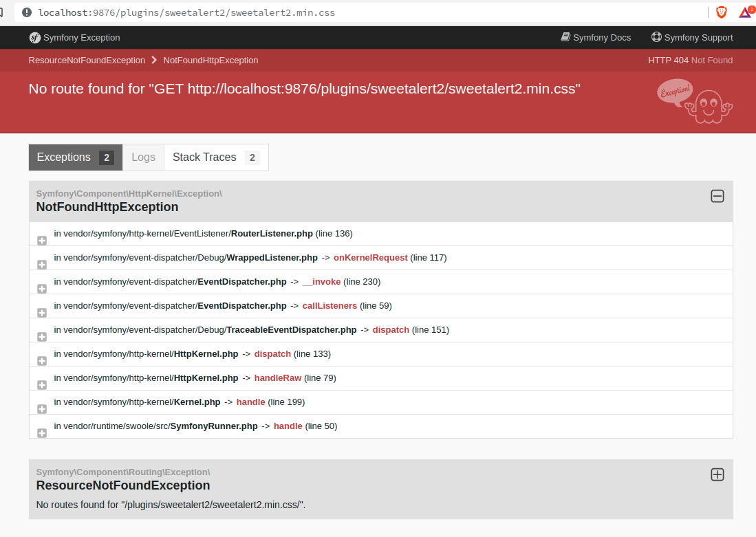The image size is (756, 537).
Task: Click the site info icon in address bar
Action: click(27, 12)
